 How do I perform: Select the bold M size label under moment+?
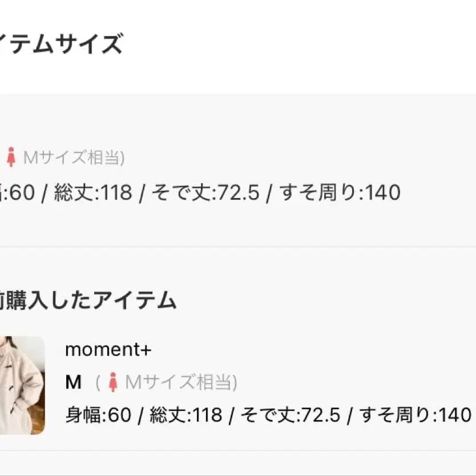coord(73,382)
